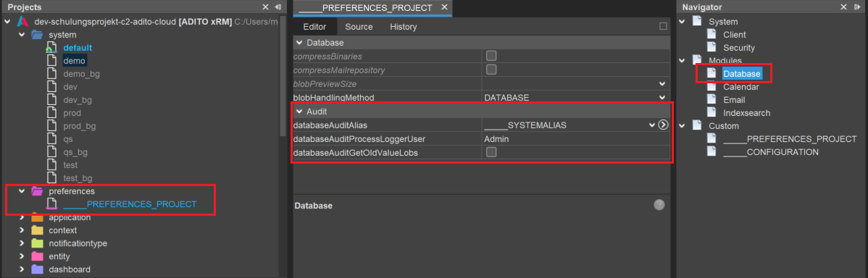Collapse the Audit section

[x=299, y=111]
